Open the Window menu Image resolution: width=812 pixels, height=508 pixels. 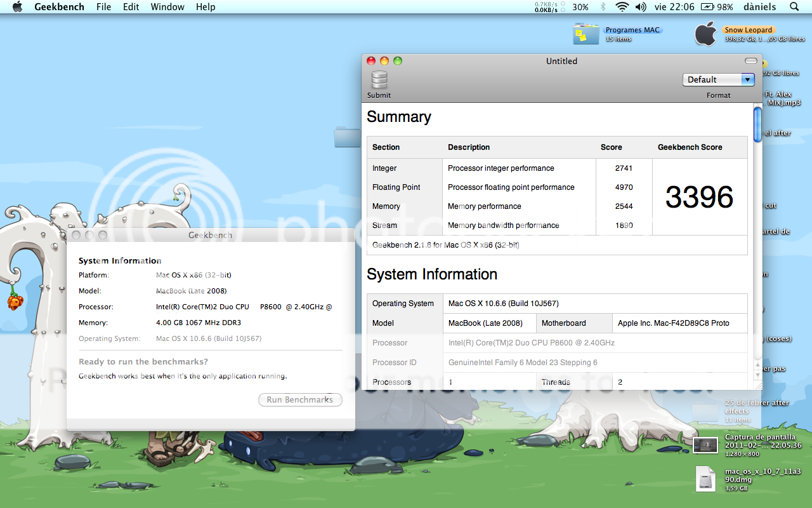(x=167, y=7)
